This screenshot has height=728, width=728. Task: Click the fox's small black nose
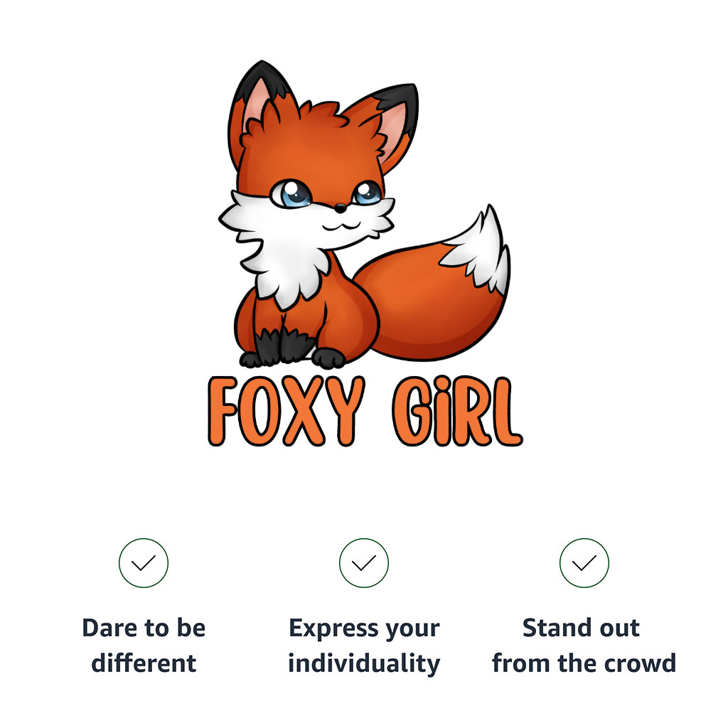click(x=341, y=208)
